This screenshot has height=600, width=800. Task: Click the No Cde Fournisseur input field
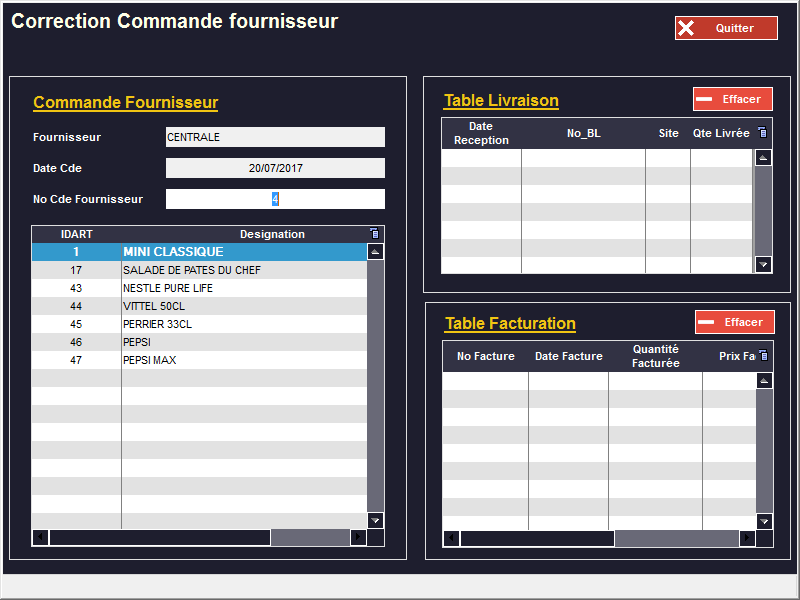click(275, 199)
